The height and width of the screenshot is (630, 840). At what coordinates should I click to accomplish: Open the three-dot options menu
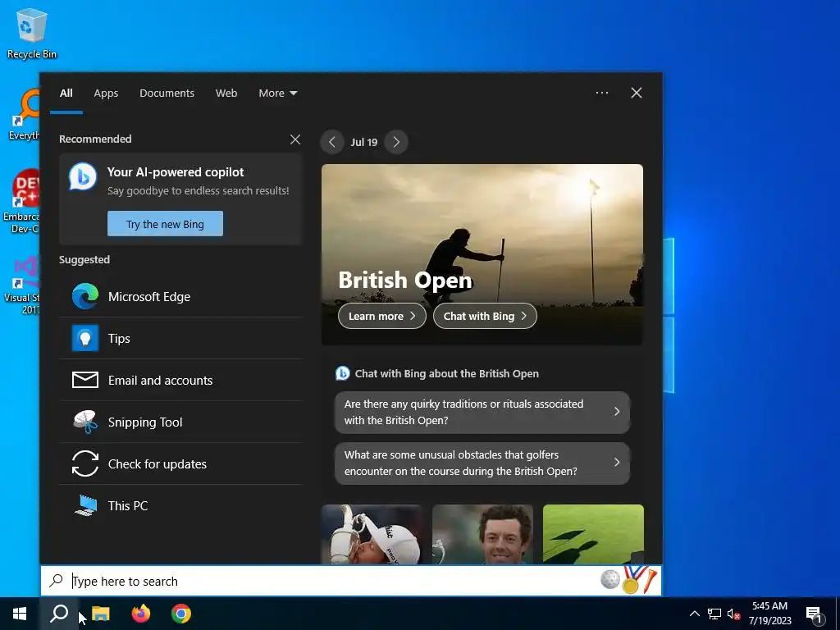click(602, 93)
